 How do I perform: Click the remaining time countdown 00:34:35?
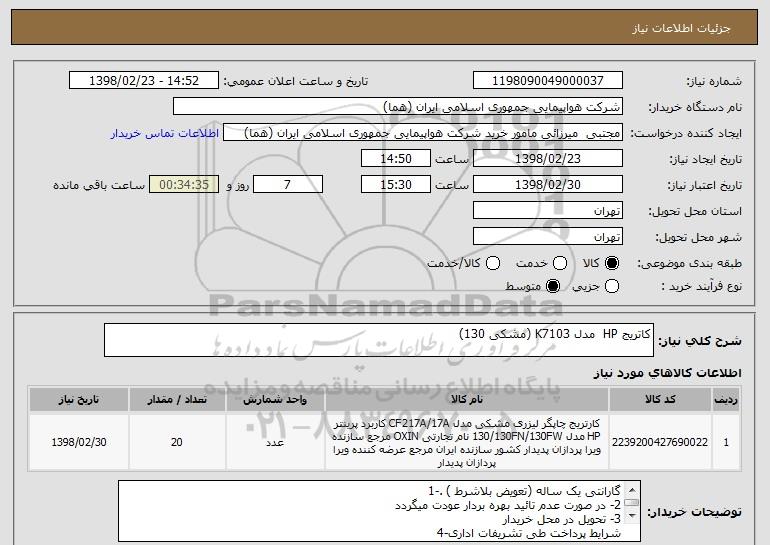[x=184, y=185]
